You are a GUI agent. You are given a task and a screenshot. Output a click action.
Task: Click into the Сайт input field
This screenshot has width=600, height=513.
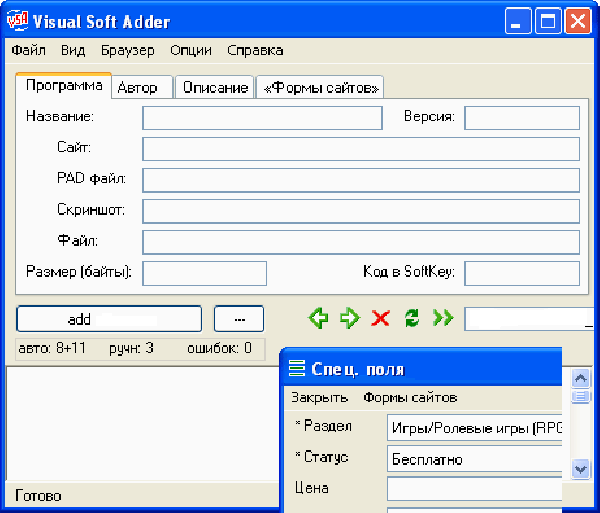coord(361,149)
